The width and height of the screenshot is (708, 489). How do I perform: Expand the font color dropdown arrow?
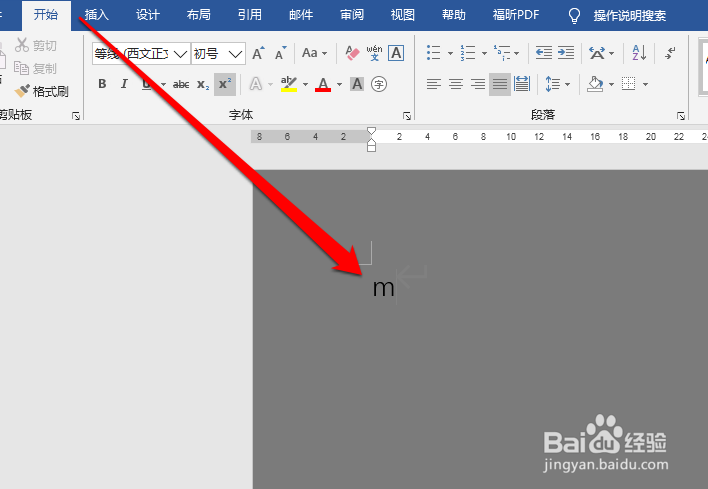tap(340, 84)
